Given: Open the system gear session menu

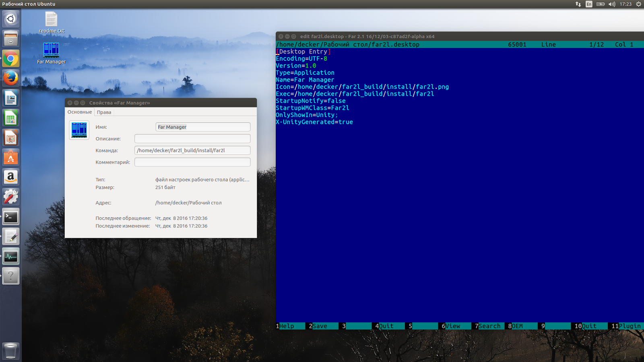Looking at the screenshot, I should point(638,4).
